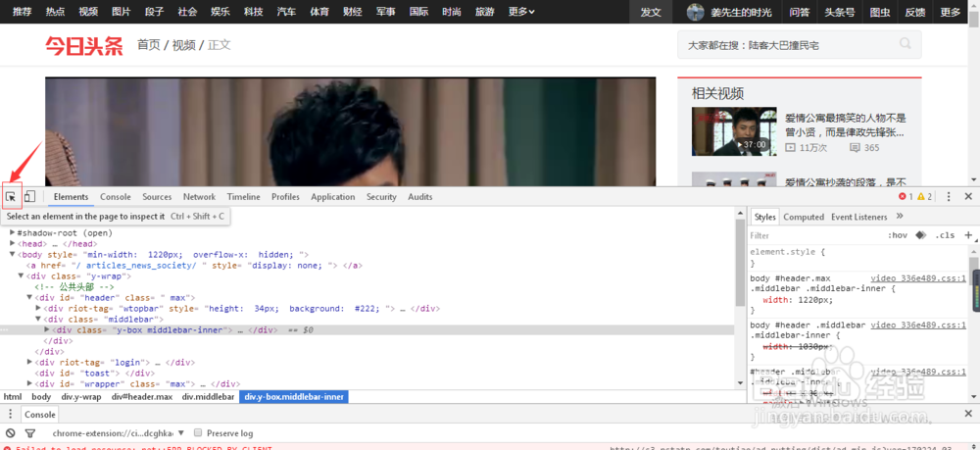
Task: Expand the y-box middlebar-inner div node
Action: (46, 329)
